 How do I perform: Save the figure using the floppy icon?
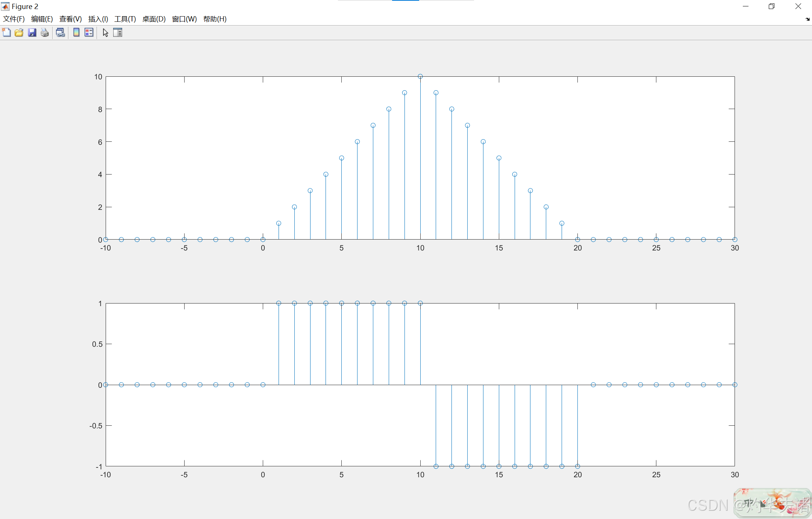(x=32, y=33)
